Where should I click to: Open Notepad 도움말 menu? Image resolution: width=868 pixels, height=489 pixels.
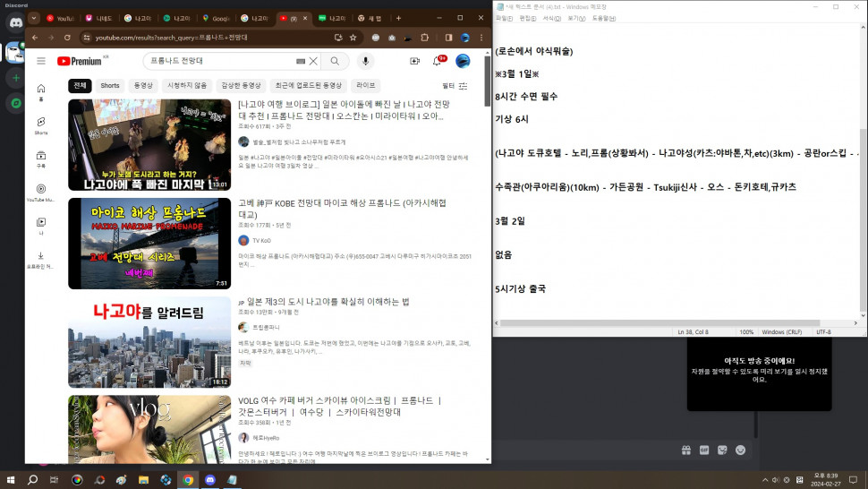pyautogui.click(x=604, y=18)
